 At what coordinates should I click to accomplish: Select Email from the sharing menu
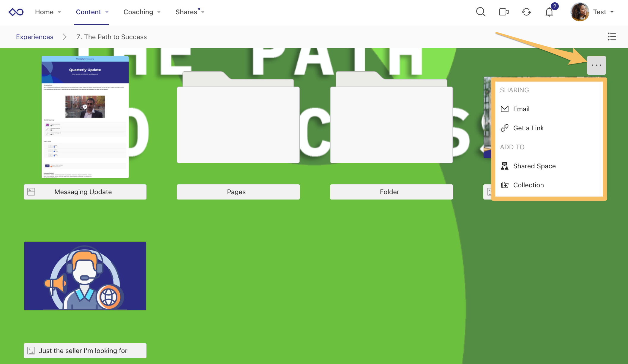pos(521,109)
